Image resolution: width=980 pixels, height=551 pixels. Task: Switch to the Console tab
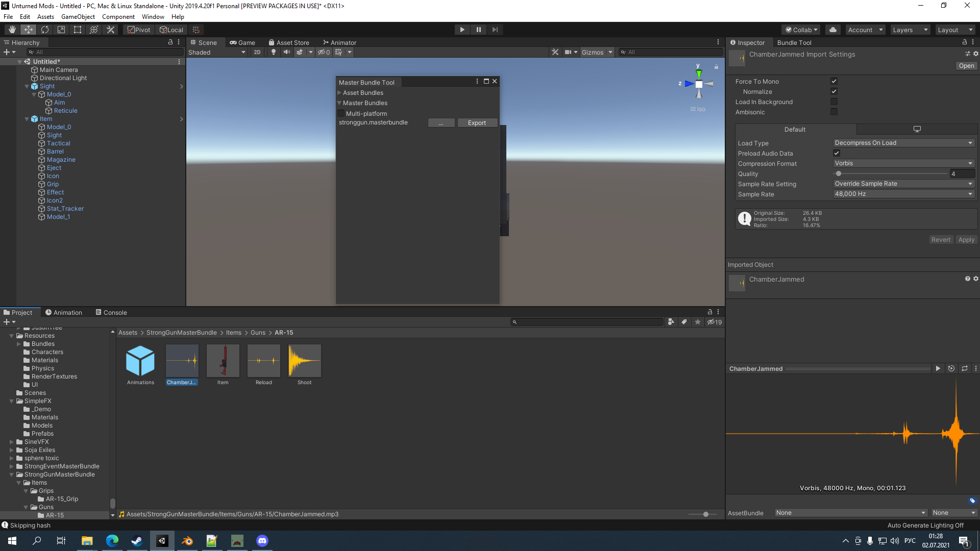coord(111,312)
